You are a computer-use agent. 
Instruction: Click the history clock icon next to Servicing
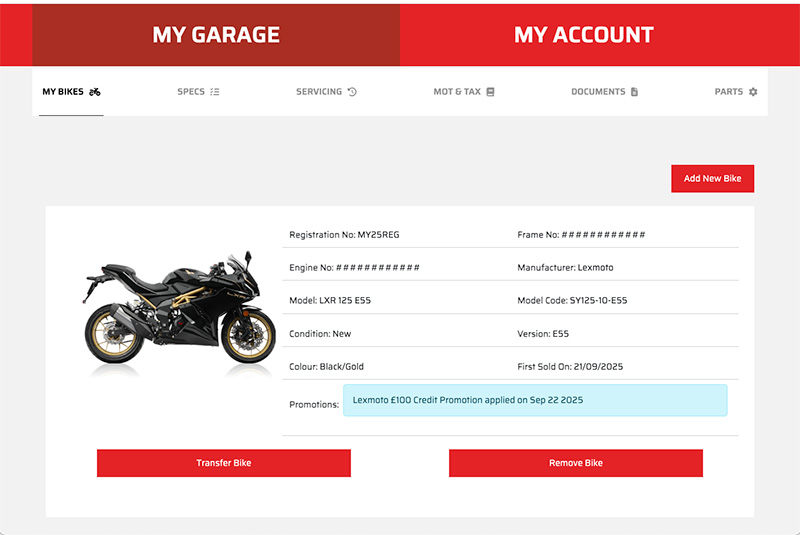point(352,92)
